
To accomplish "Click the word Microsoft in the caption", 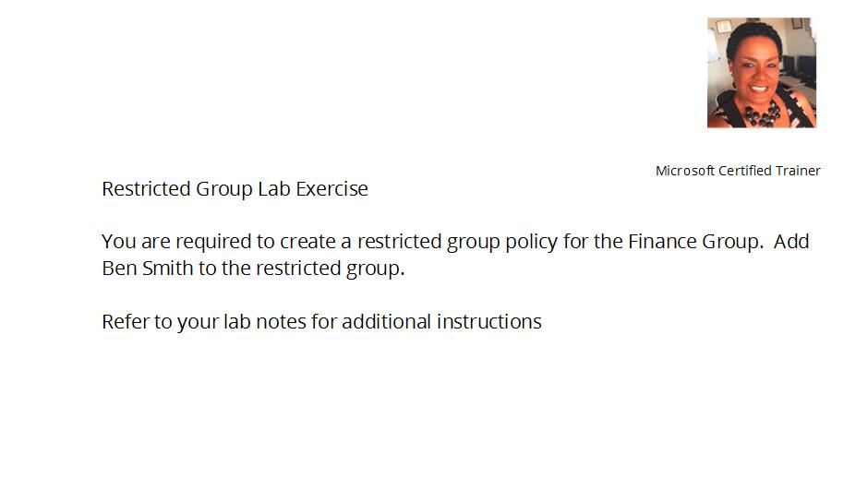I will click(684, 171).
